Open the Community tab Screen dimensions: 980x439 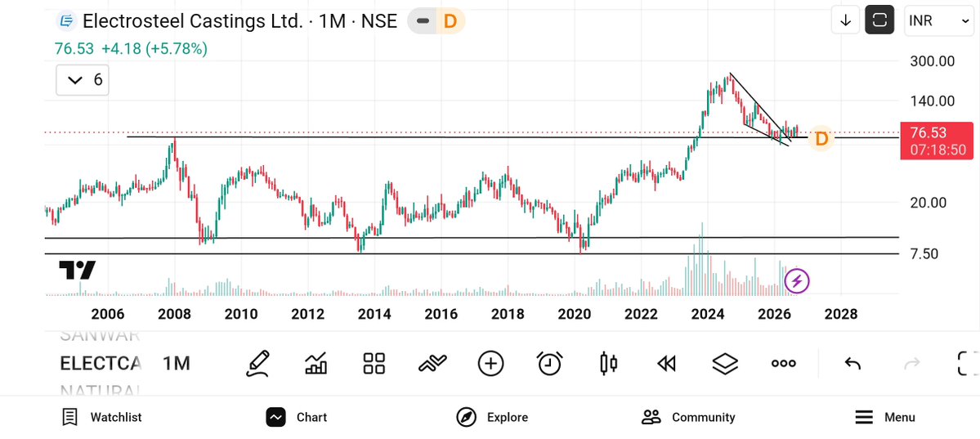[688, 417]
